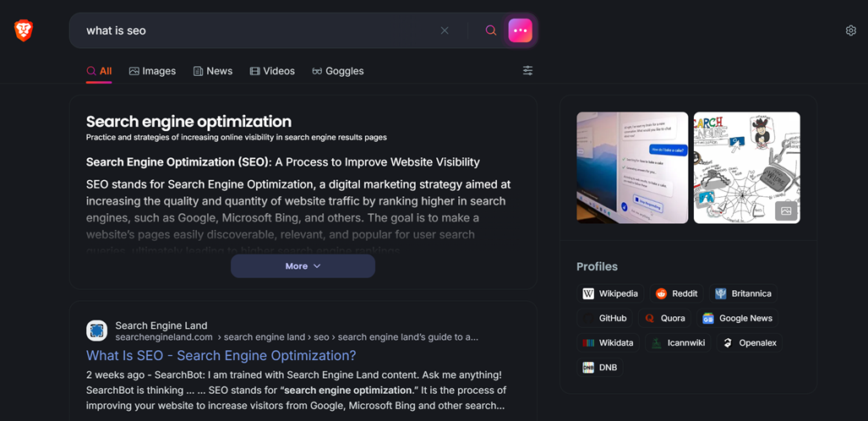The image size is (868, 421).
Task: Select the Goggles tab
Action: click(x=337, y=71)
